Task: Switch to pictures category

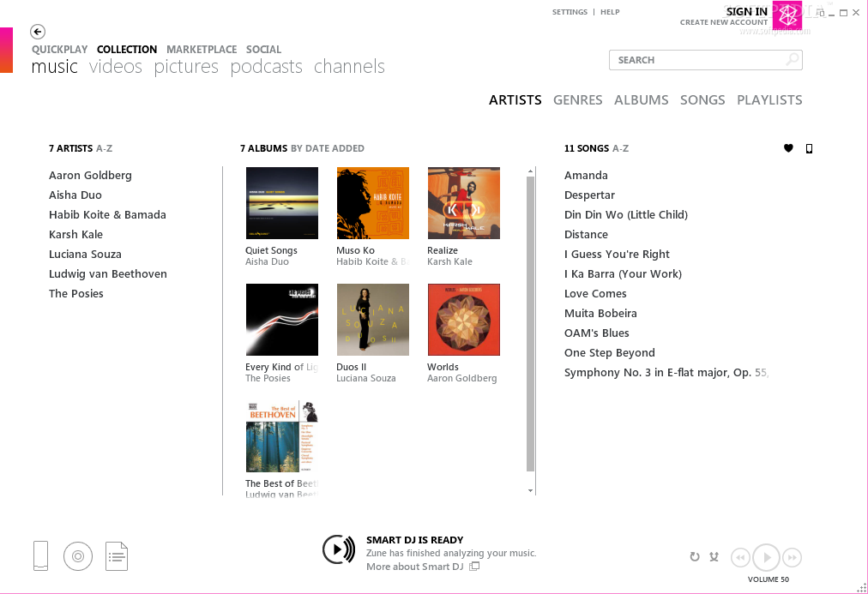Action: tap(186, 66)
